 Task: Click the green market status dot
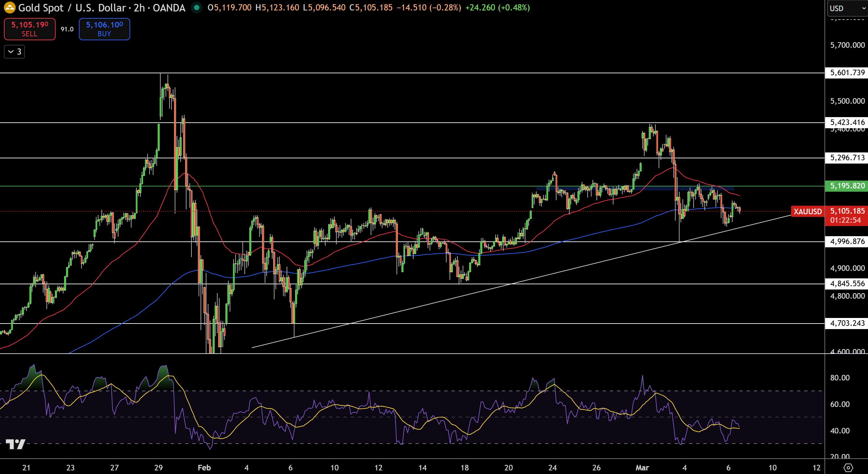click(x=196, y=8)
